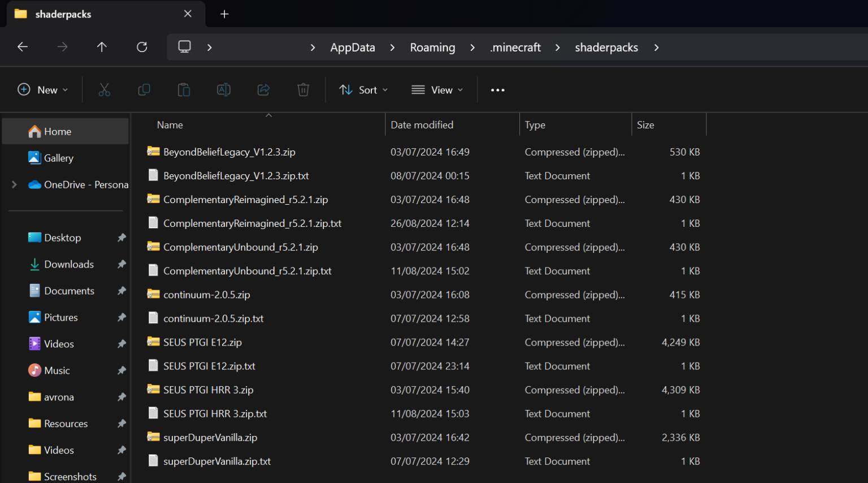
Task: Go up one folder level
Action: point(102,47)
